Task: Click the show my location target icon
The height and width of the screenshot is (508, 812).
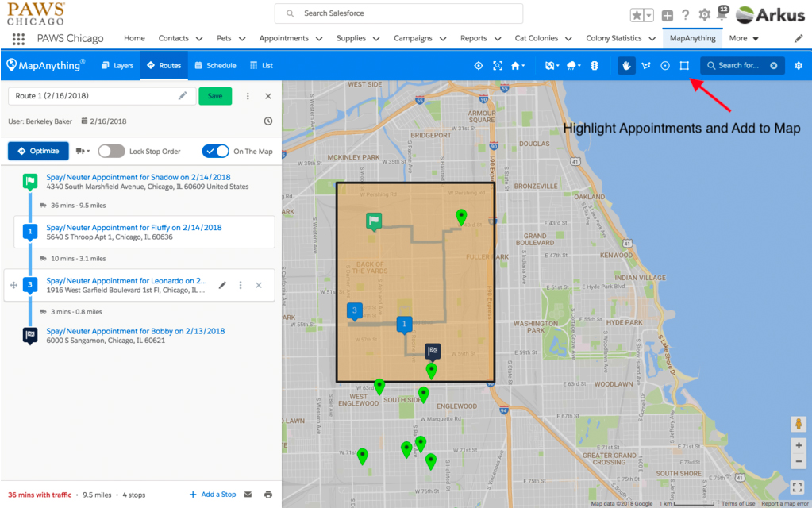Action: click(x=479, y=66)
